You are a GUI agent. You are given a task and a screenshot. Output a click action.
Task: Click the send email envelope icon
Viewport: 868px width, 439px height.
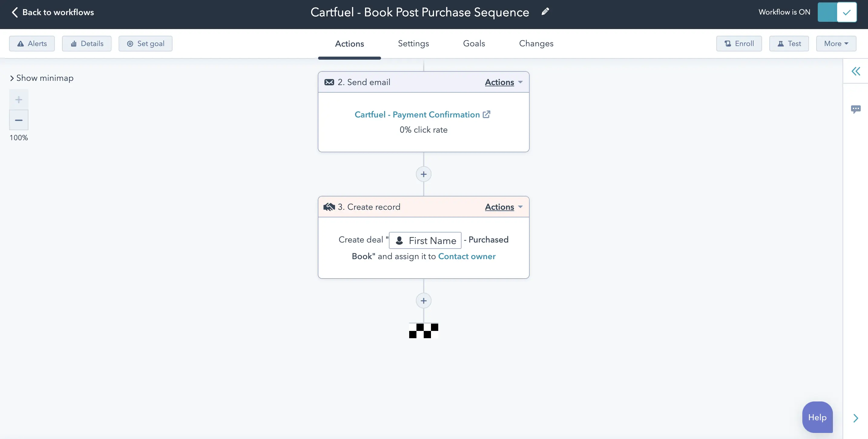(328, 82)
